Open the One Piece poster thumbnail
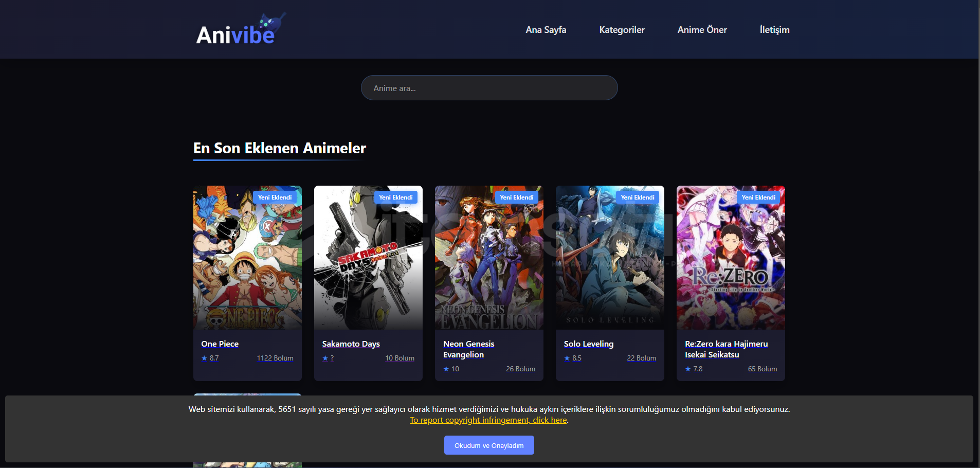980x468 pixels. tap(247, 258)
